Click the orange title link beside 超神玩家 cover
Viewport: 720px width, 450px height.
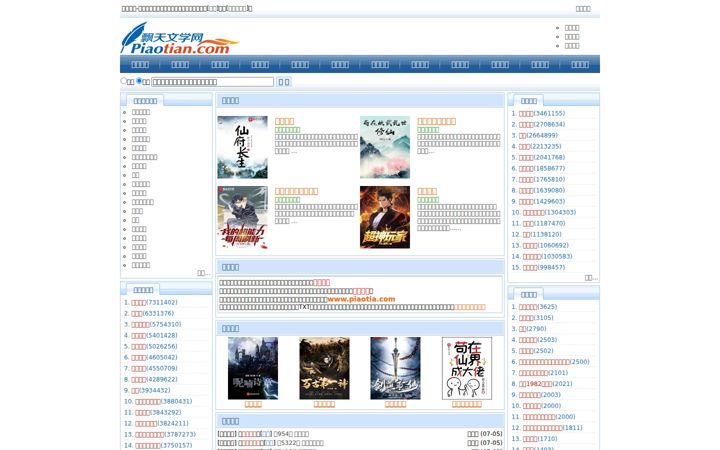tap(427, 191)
